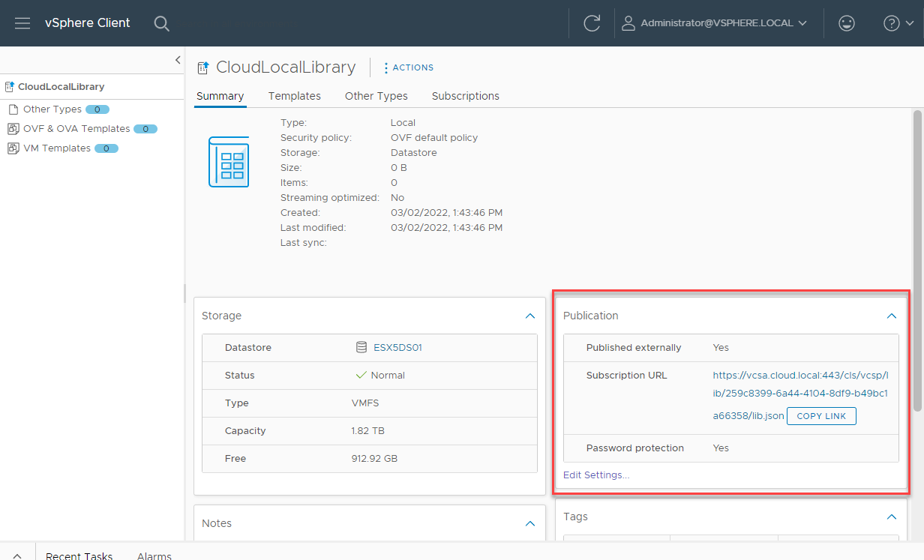Viewport: 924px width, 560px height.
Task: Click the large content library icon
Action: (x=228, y=161)
